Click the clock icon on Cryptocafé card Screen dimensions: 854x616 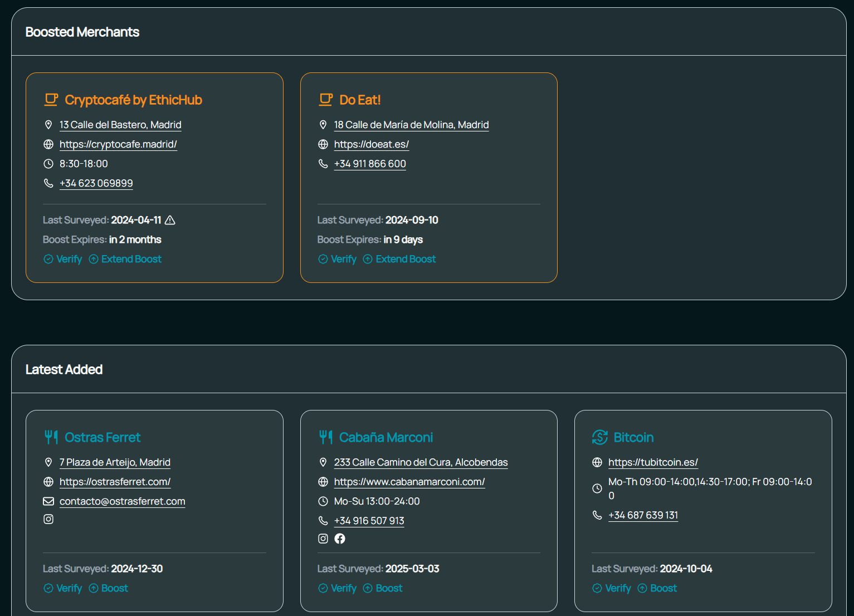pyautogui.click(x=48, y=164)
